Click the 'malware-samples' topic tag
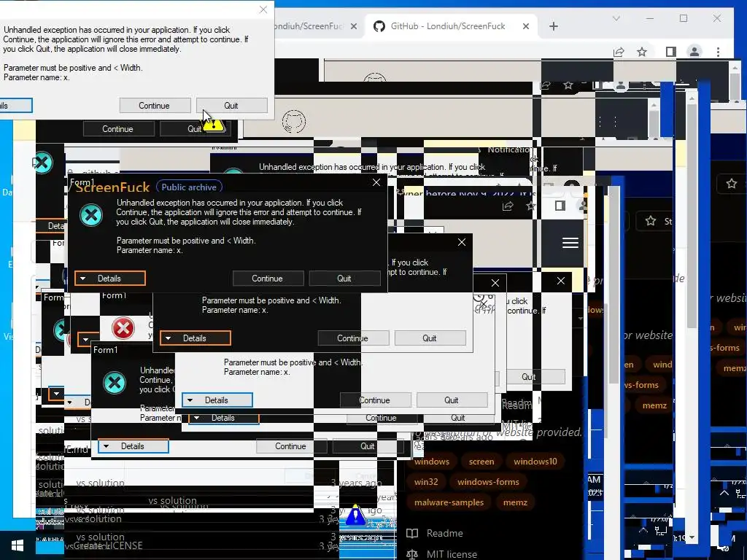Screen dimensions: 747x560 [x=449, y=502]
